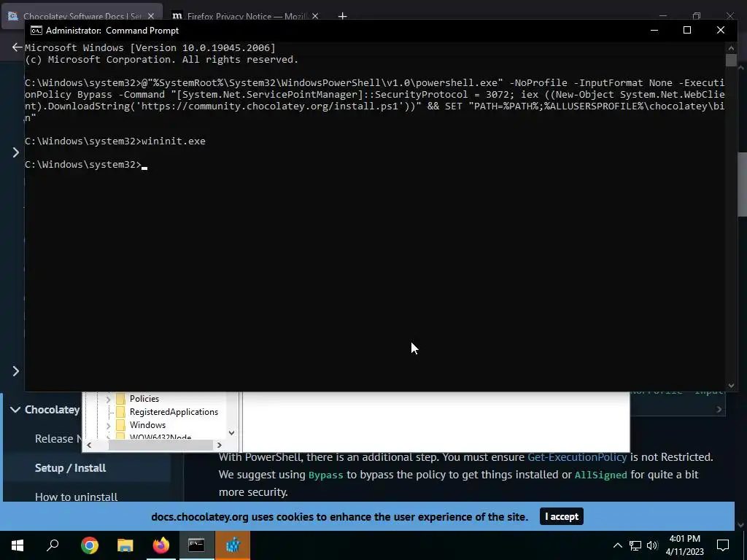The width and height of the screenshot is (747, 560).
Task: Select the WOW6432Node registry key
Action: click(x=160, y=437)
